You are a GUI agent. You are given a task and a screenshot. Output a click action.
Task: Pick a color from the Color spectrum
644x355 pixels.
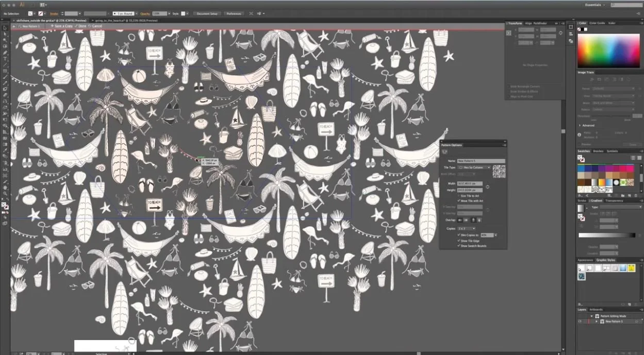(x=608, y=50)
